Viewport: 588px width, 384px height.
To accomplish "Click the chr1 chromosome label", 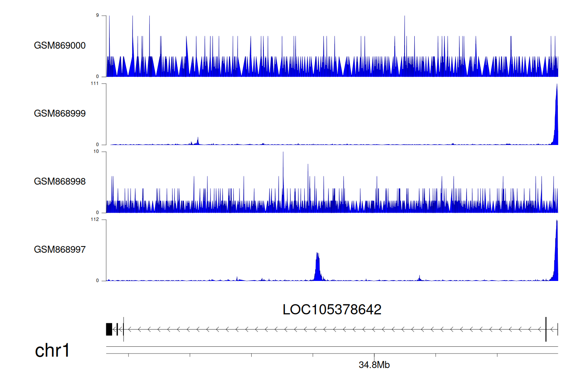I will click(52, 350).
